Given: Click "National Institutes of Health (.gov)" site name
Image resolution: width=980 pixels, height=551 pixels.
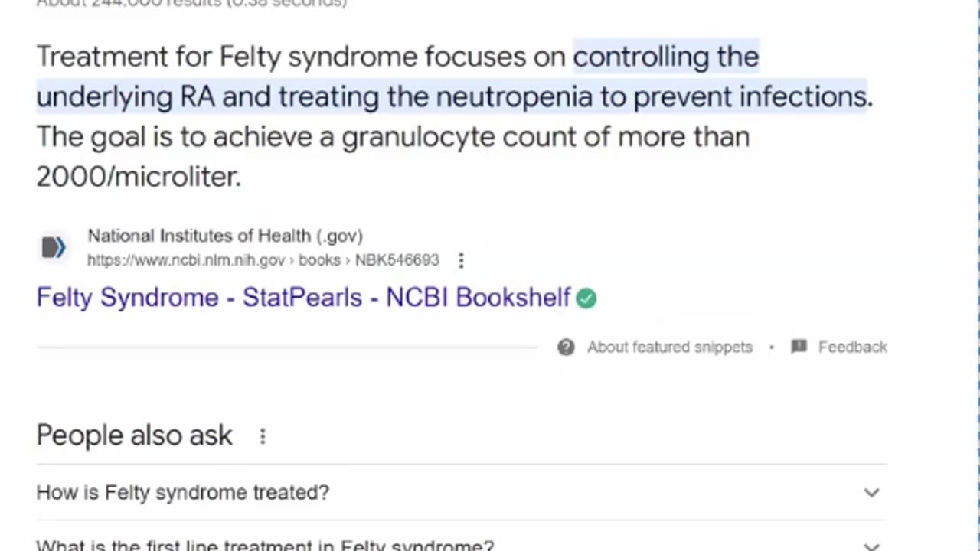Looking at the screenshot, I should pos(225,236).
